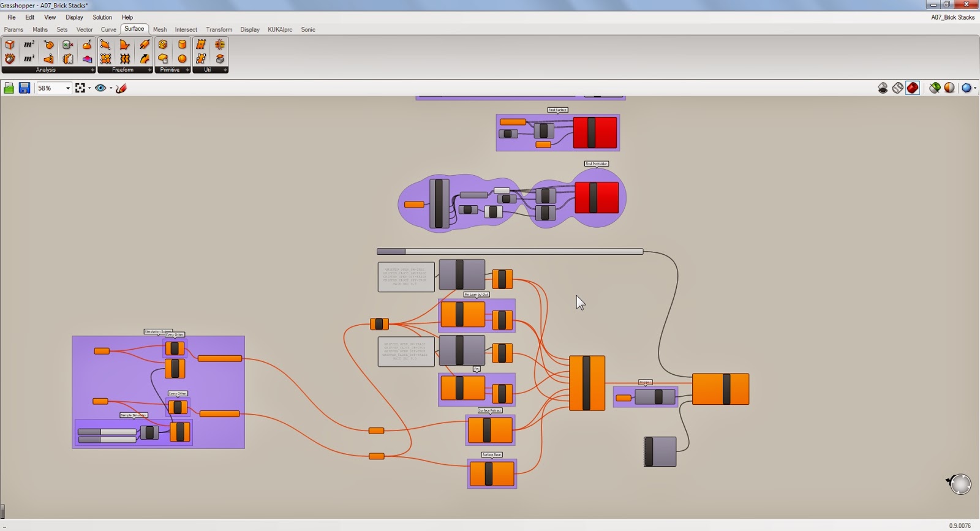Click the Sphere primitive icon
980x531 pixels.
(x=182, y=59)
